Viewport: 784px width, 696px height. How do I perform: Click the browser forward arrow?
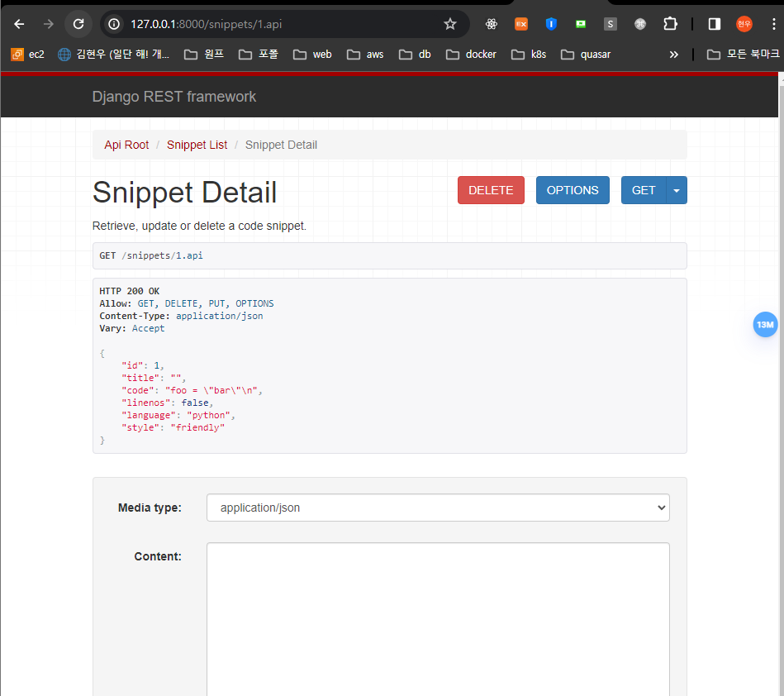(x=48, y=24)
